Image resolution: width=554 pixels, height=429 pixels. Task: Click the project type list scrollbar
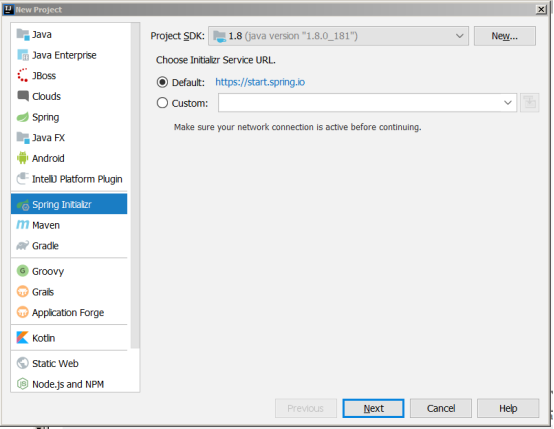(135, 186)
